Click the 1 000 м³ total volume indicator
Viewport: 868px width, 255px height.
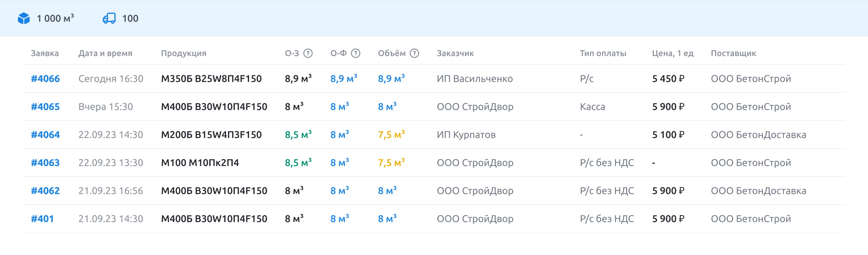point(55,19)
